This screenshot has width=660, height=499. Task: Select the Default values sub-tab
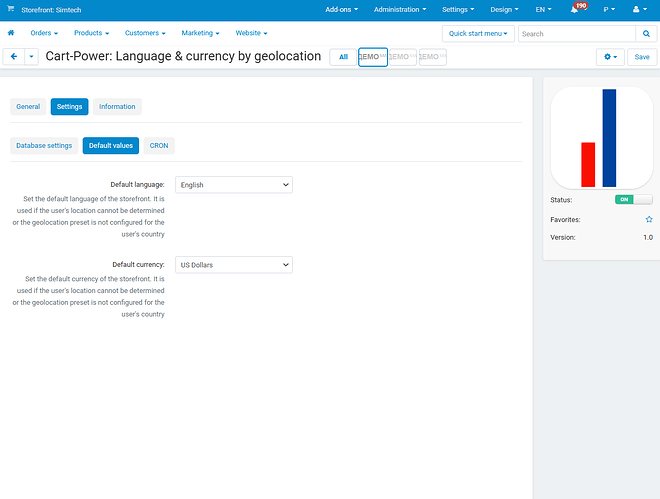(111, 146)
